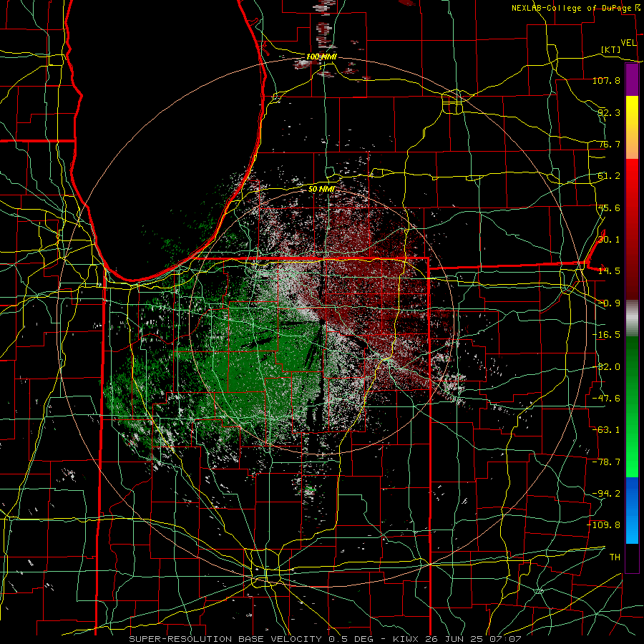Click the blue segment of the color bar
This screenshot has height=644, width=644.
(x=632, y=510)
